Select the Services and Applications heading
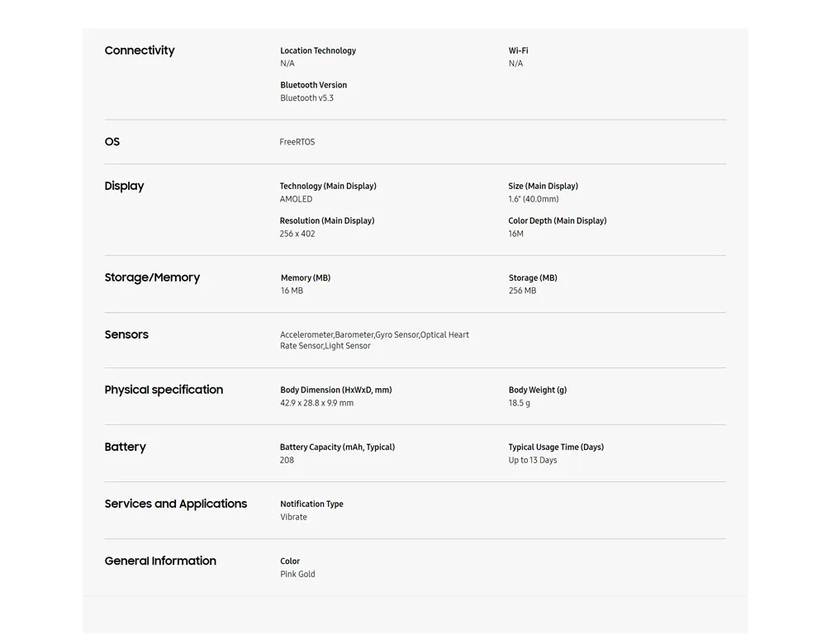This screenshot has height=644, width=826. (176, 504)
